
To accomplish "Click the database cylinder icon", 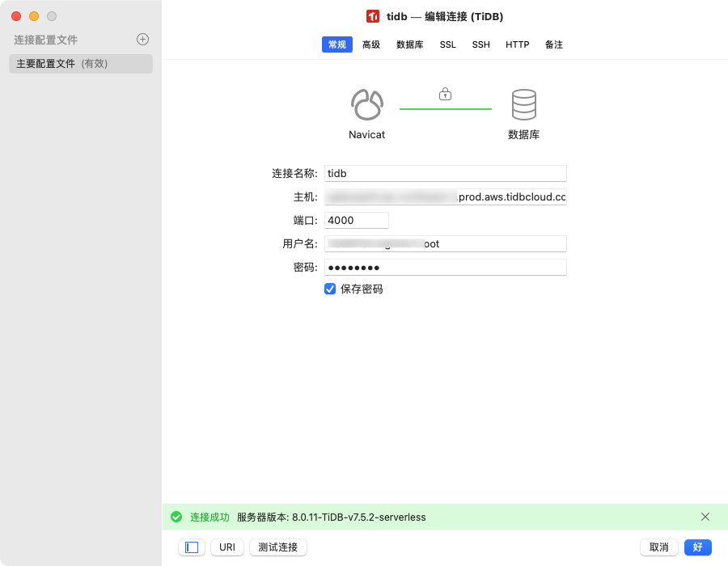I will tap(523, 105).
